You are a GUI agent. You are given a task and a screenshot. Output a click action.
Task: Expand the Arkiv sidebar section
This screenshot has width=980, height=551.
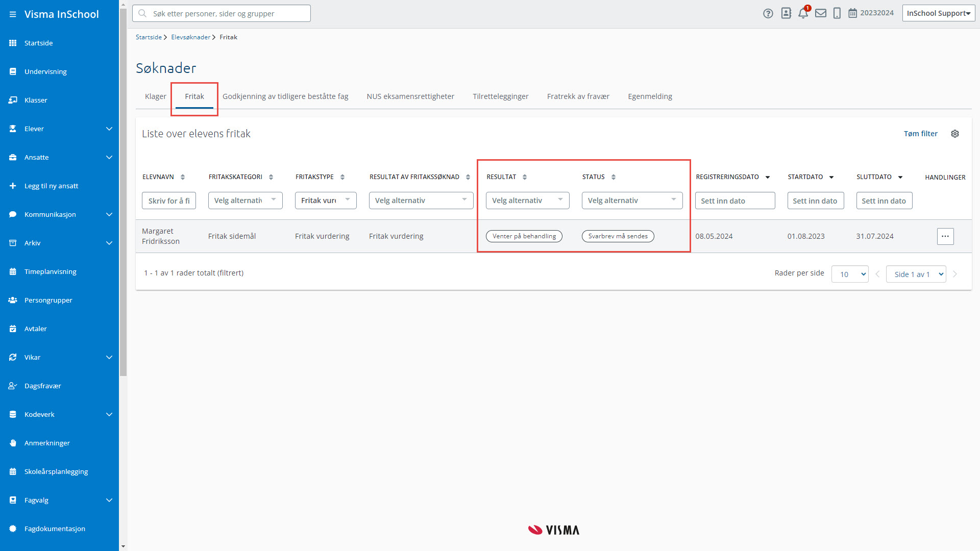point(109,243)
